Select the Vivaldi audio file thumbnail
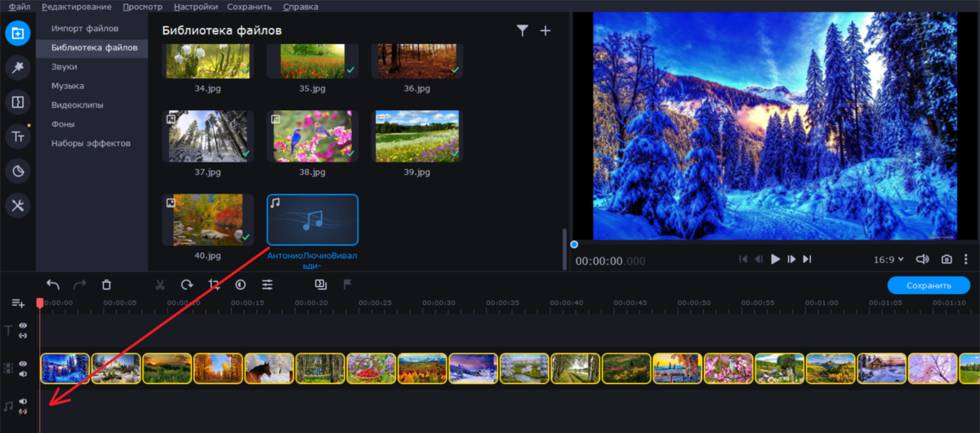 pos(313,220)
